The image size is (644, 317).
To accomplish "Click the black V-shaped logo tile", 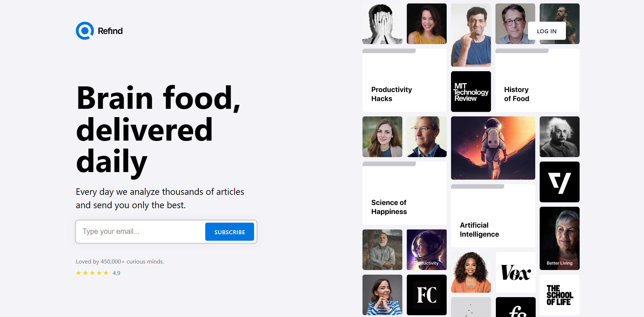I will click(x=559, y=182).
